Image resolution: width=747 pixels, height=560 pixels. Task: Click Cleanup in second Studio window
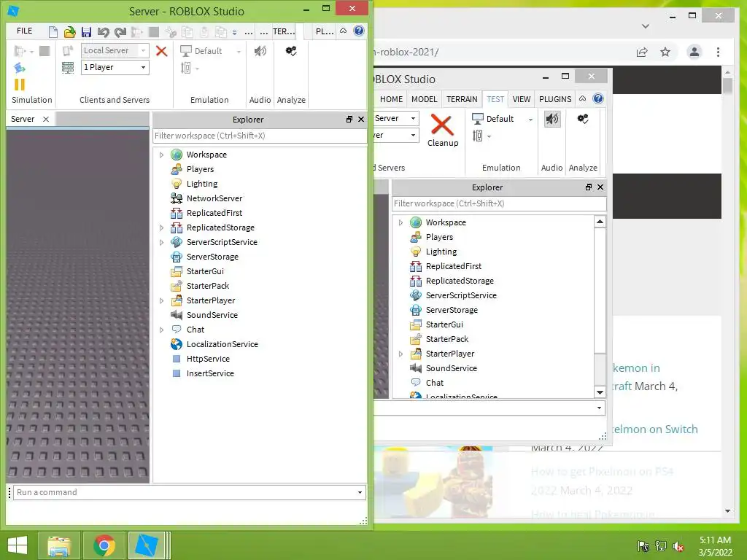click(443, 130)
